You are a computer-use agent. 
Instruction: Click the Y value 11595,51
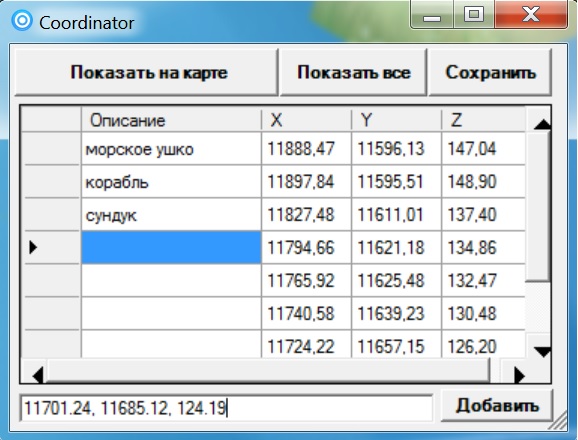[x=396, y=182]
